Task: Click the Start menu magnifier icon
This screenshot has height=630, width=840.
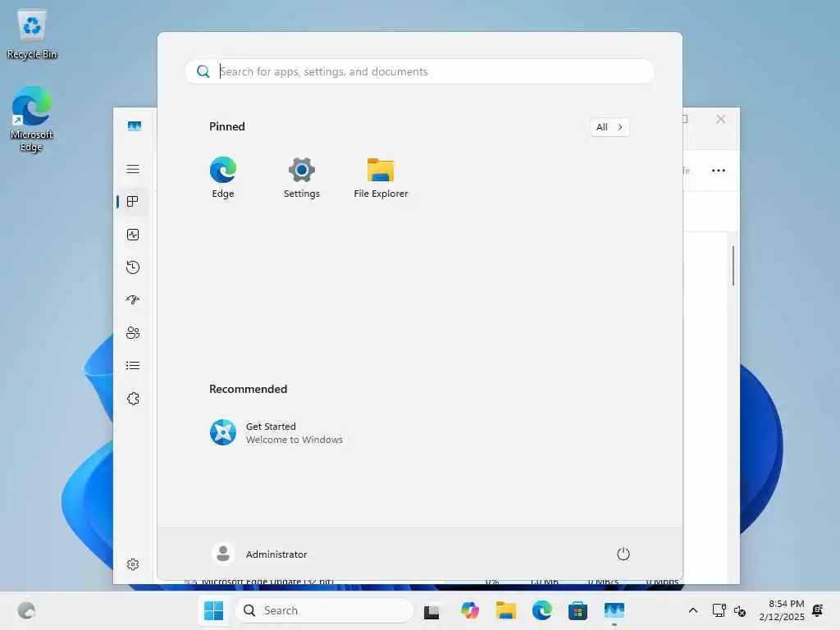Action: (203, 71)
